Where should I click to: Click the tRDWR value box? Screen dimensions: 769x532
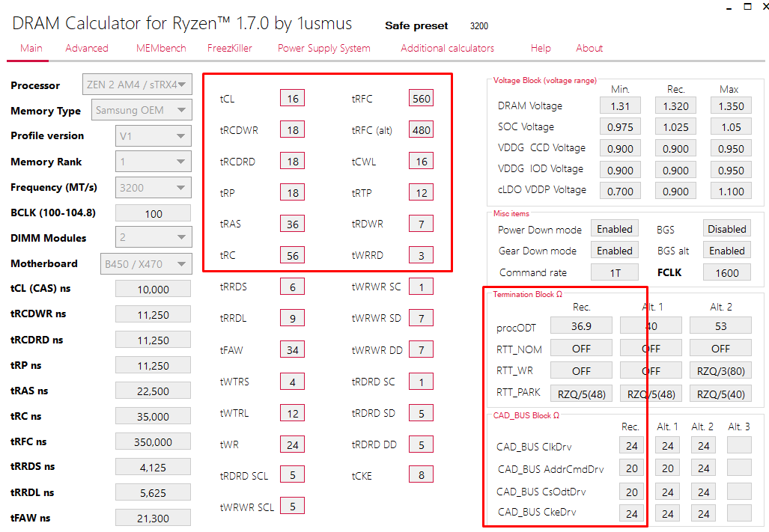(x=422, y=224)
